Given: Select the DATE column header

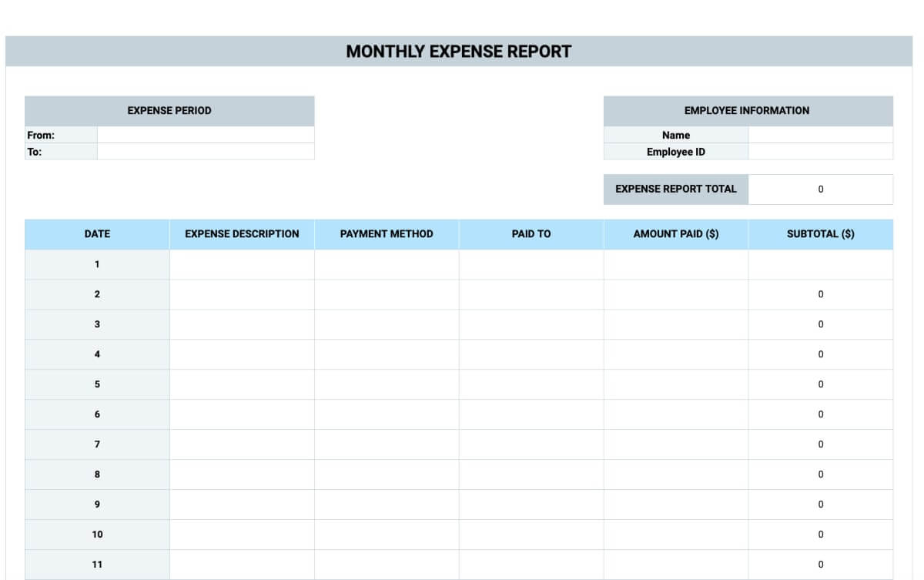Looking at the screenshot, I should (97, 234).
